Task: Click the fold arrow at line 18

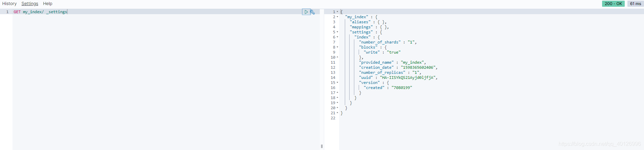Action: tap(337, 98)
